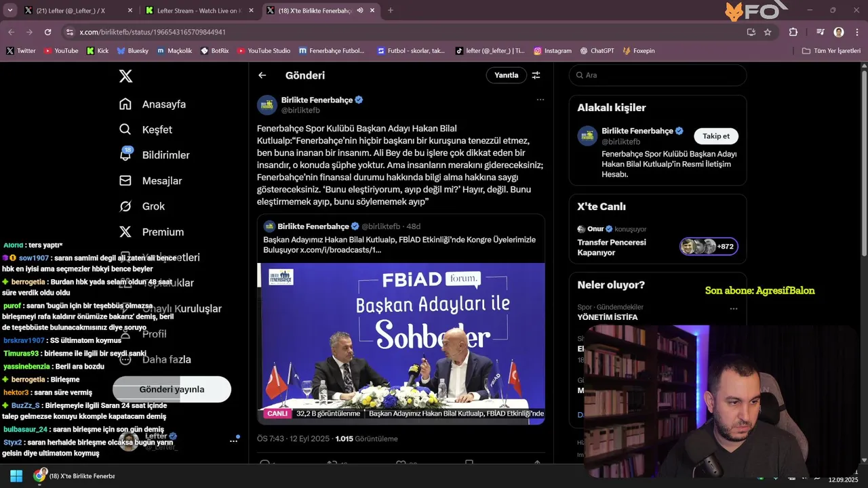Open Foxepin bookmark

pos(639,51)
